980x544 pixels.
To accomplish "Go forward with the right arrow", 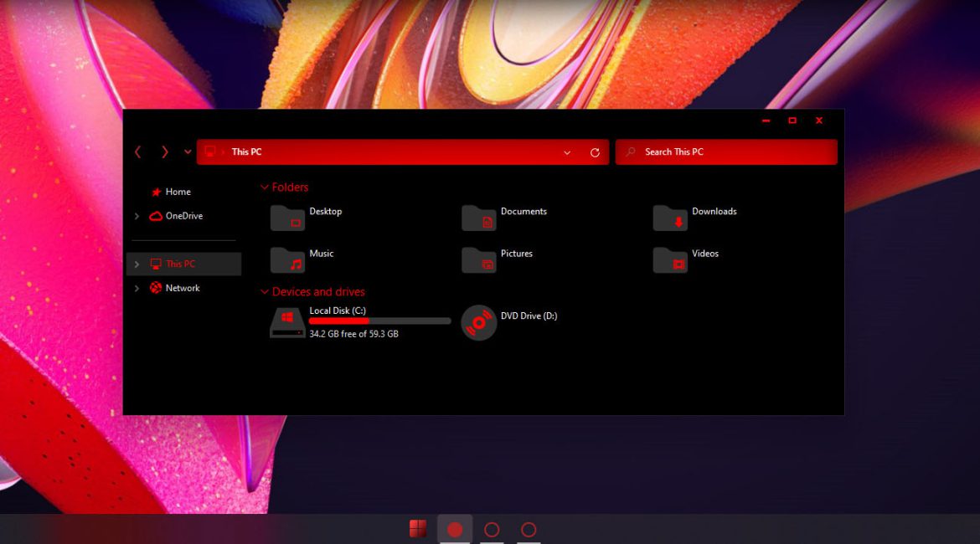I will click(x=164, y=151).
